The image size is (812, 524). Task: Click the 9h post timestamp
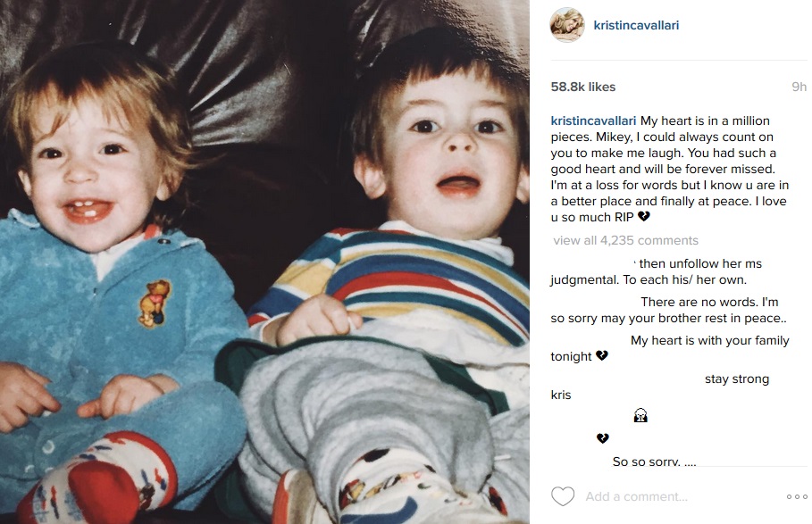[x=799, y=87]
